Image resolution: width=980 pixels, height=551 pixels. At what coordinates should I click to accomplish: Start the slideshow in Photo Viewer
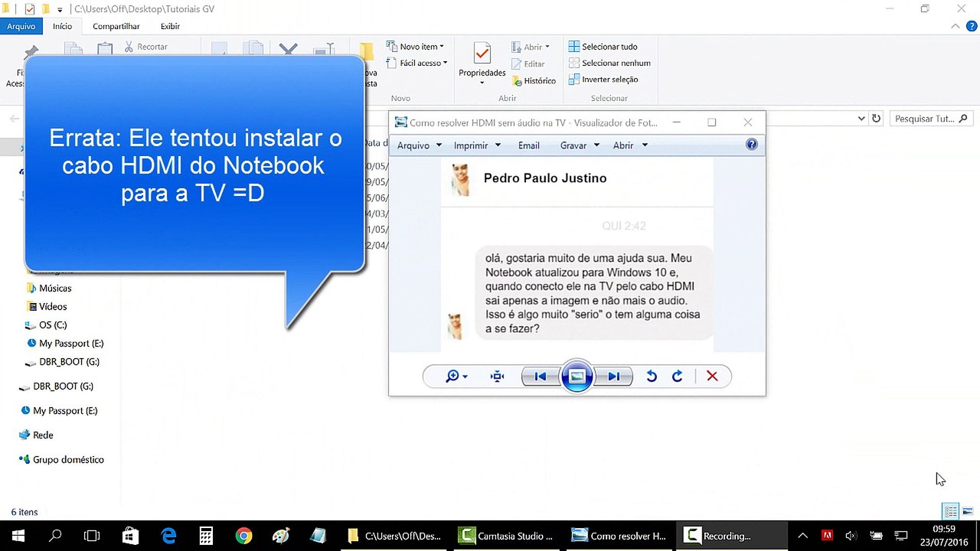[x=577, y=376]
